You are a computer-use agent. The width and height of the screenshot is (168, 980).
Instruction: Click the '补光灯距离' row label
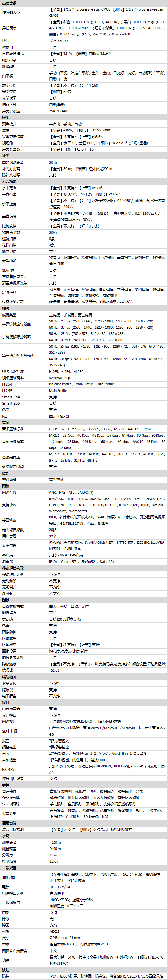tap(11, 169)
